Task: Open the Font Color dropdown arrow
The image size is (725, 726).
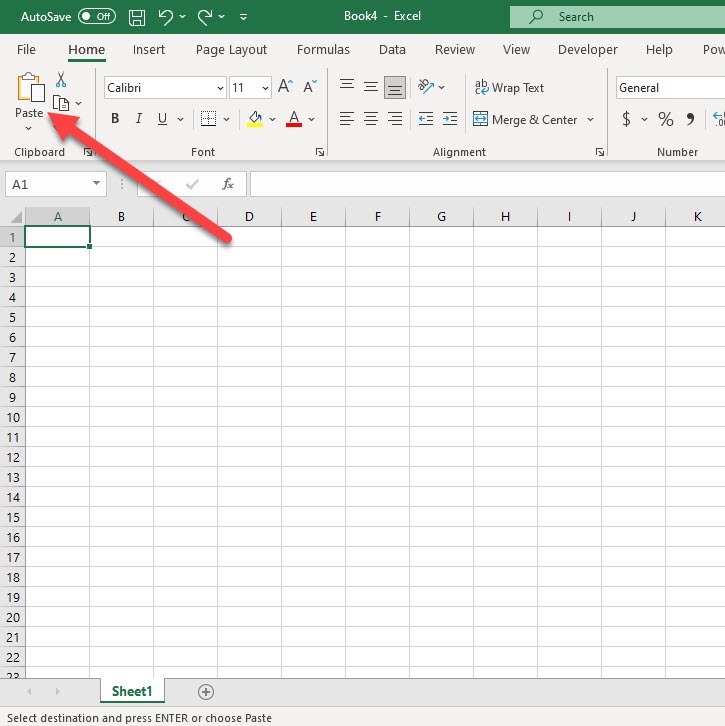Action: [x=312, y=119]
